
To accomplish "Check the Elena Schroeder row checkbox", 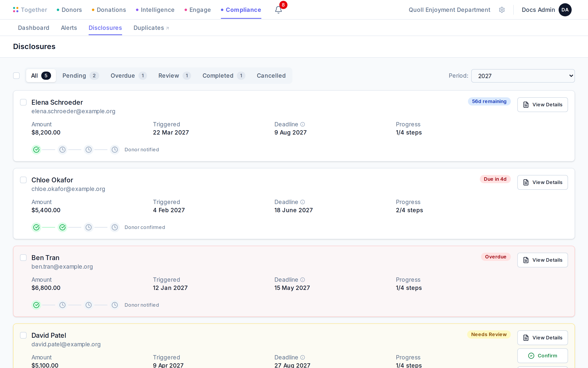I will pos(23,102).
